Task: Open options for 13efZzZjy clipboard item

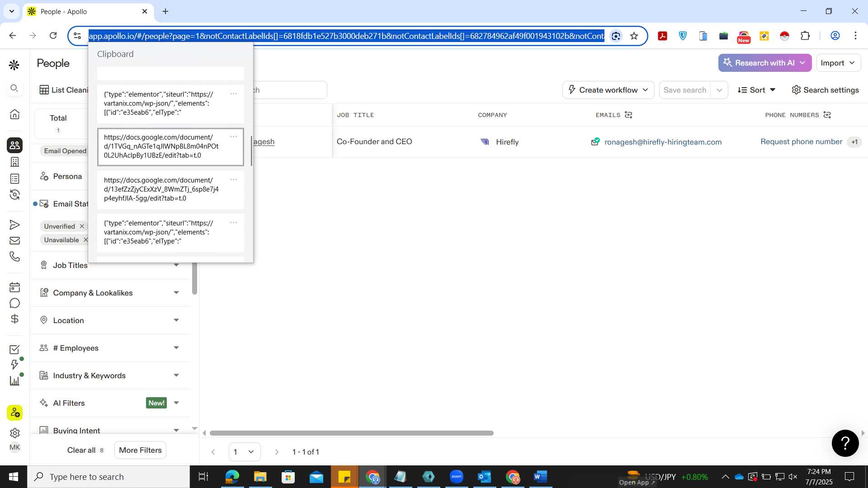Action: tap(233, 180)
